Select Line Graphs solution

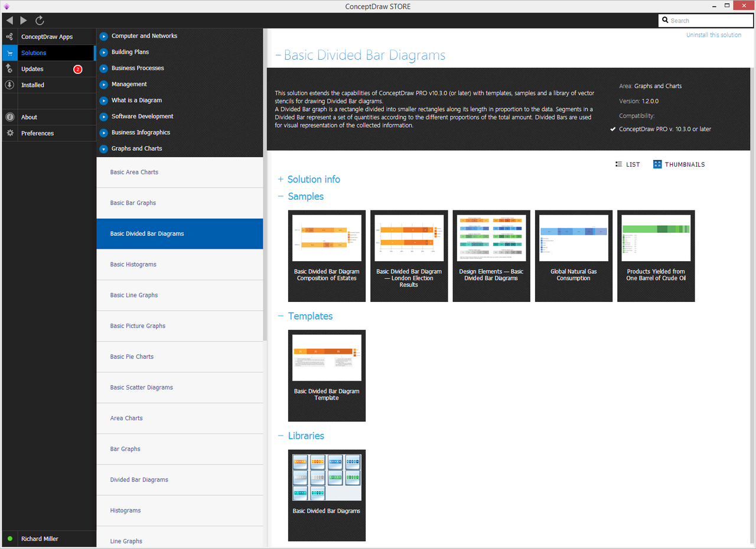[180, 537]
